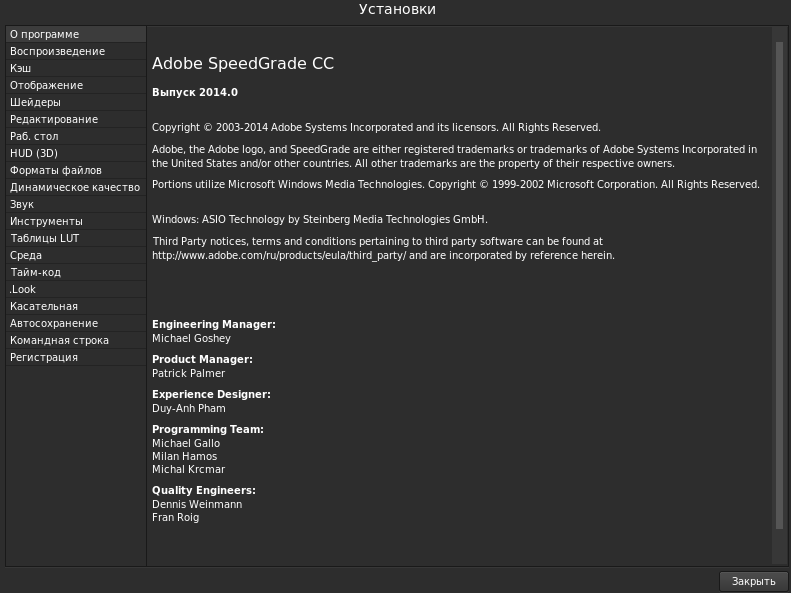
Task: Select the Кэш settings category
Action: coord(21,68)
